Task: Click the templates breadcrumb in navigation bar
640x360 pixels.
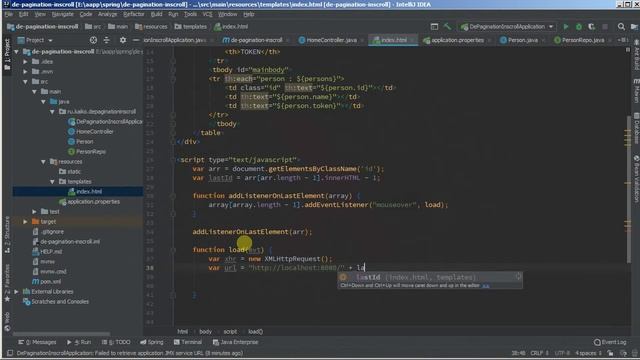Action: coord(191,27)
